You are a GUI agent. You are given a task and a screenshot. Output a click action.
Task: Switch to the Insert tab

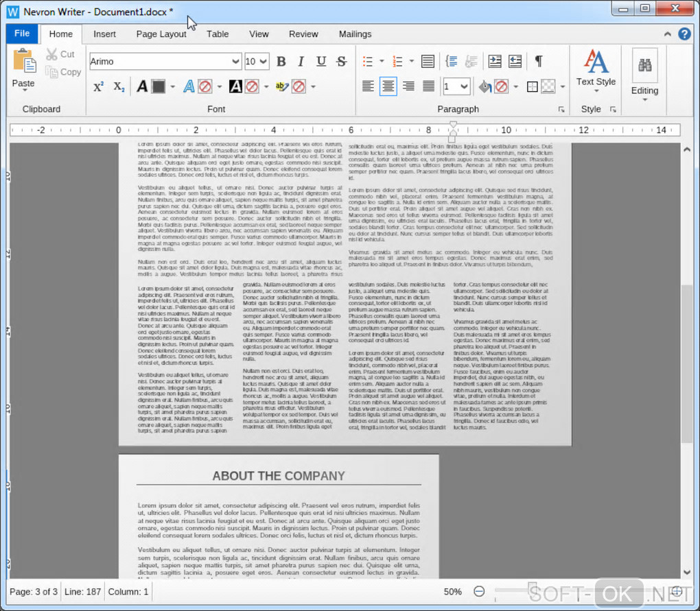click(104, 34)
